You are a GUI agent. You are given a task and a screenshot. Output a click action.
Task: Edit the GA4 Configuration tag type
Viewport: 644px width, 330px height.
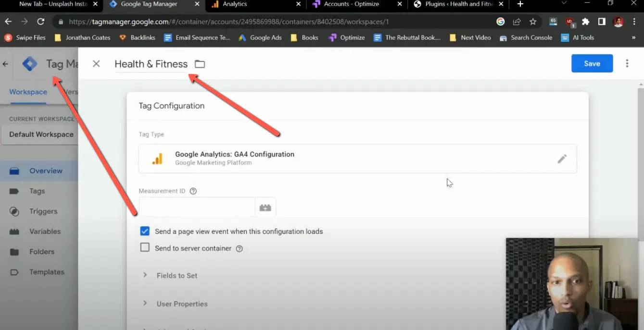562,159
